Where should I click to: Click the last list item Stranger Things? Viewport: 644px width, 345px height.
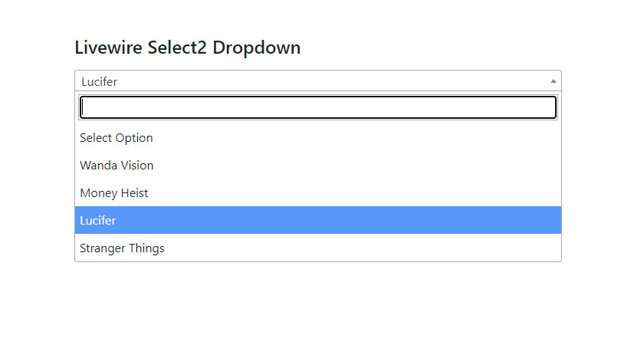[x=318, y=248]
